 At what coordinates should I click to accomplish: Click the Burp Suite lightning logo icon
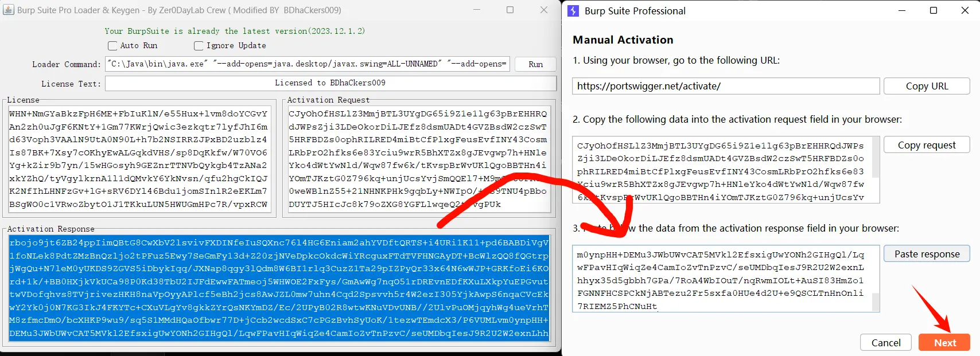[573, 11]
